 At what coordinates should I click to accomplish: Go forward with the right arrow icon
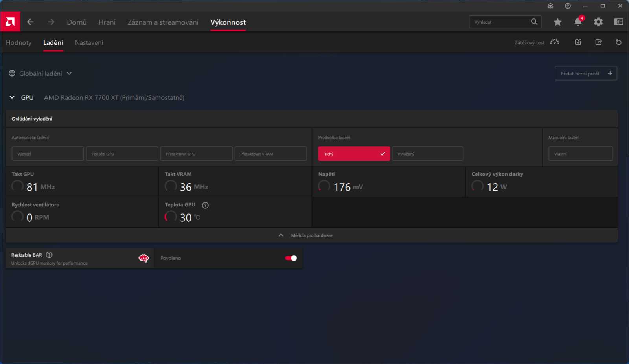51,22
